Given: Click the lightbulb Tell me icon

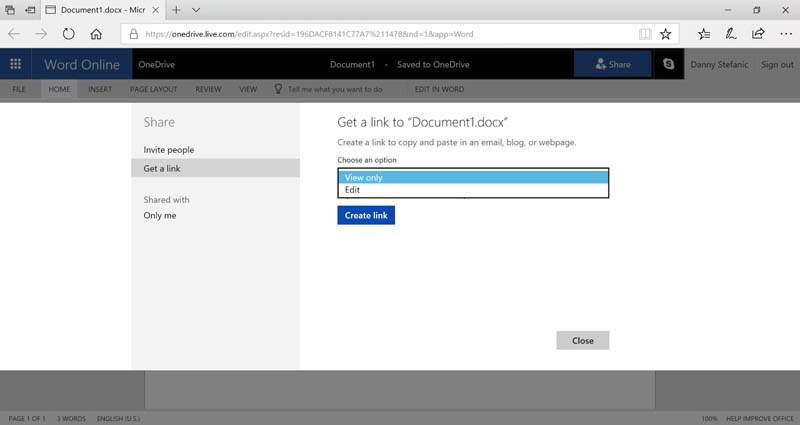Looking at the screenshot, I should coord(278,89).
